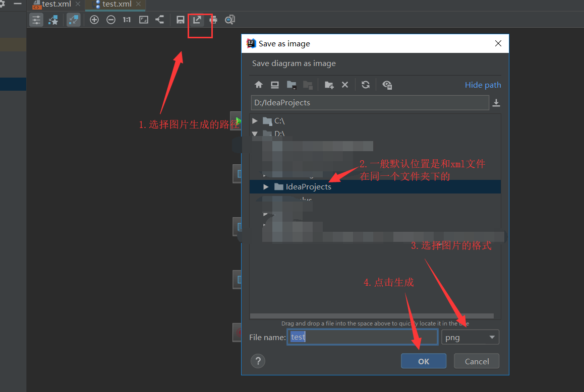Close the first test.xml tab

point(78,4)
